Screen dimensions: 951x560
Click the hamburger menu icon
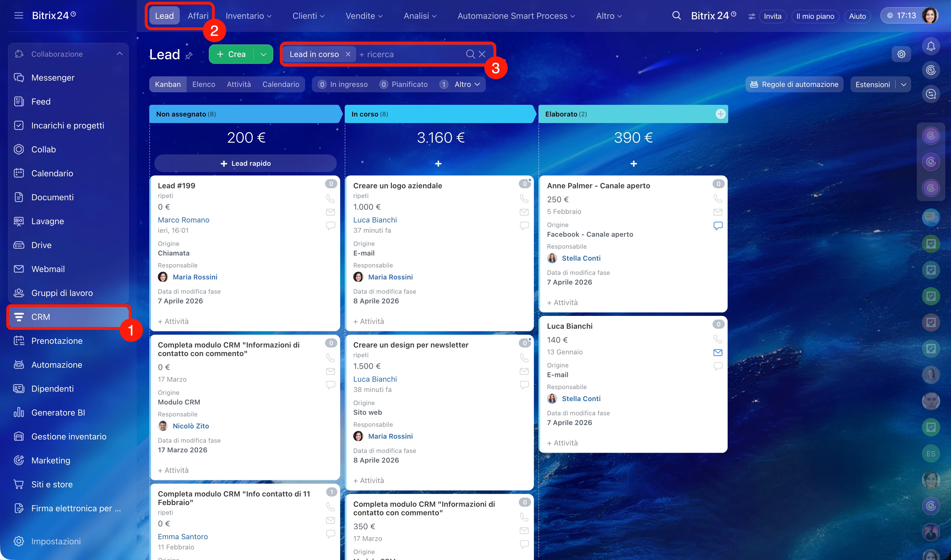(19, 15)
